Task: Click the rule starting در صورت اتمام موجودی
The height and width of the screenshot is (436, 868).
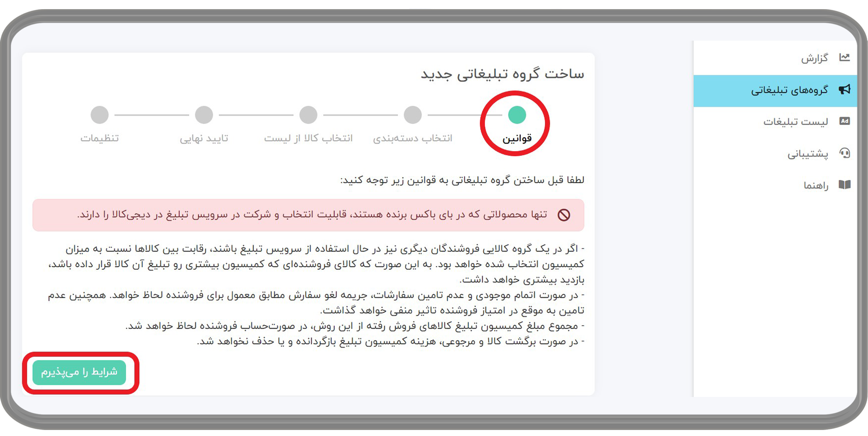Action: coord(316,302)
